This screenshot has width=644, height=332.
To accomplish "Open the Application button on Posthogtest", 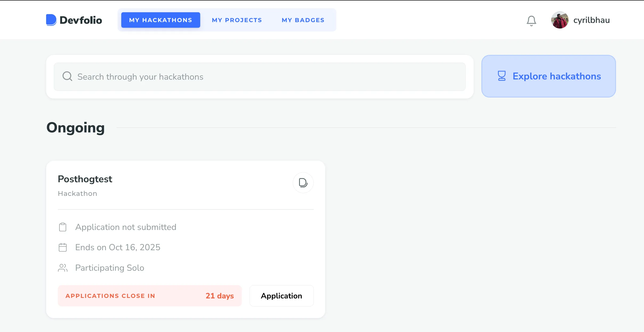I will (281, 296).
